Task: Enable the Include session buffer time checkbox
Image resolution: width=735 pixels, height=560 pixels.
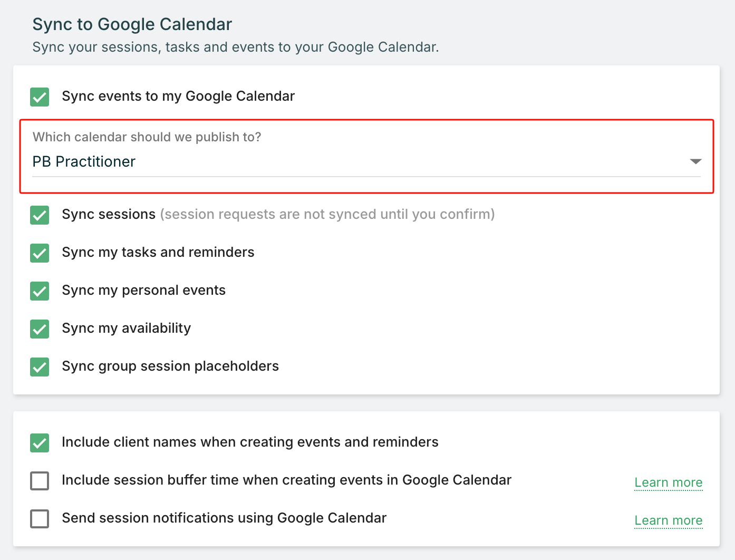Action: 40,481
